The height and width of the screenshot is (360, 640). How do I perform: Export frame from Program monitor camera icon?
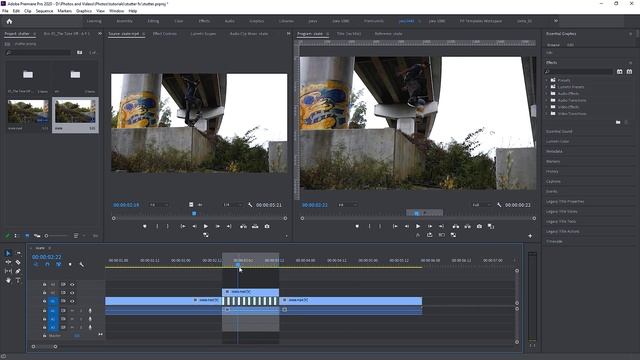pos(479,226)
